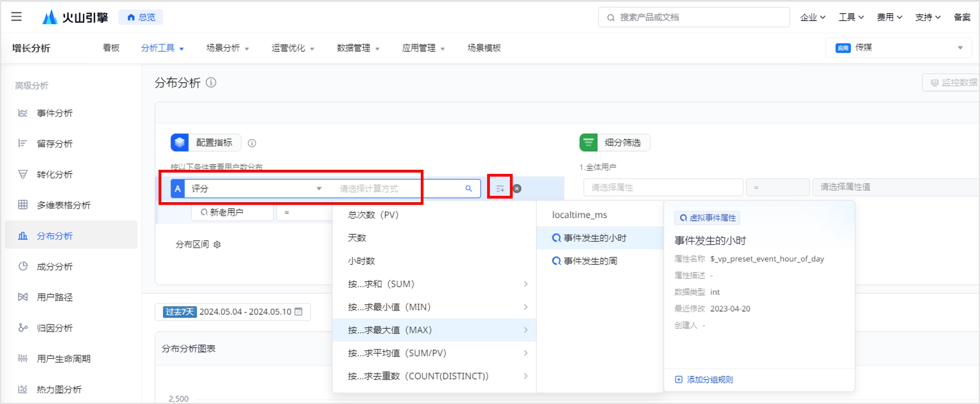Select 事件分析 in sidebar
This screenshot has width=980, height=404.
pyautogui.click(x=71, y=113)
